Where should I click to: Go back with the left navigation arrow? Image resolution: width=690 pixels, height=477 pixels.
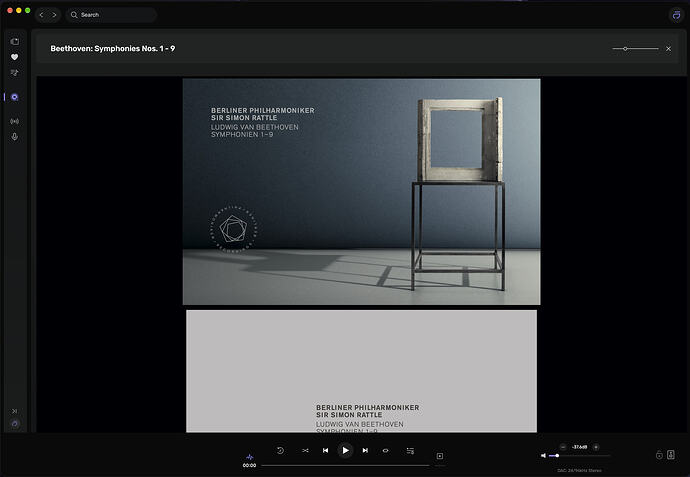(42, 15)
